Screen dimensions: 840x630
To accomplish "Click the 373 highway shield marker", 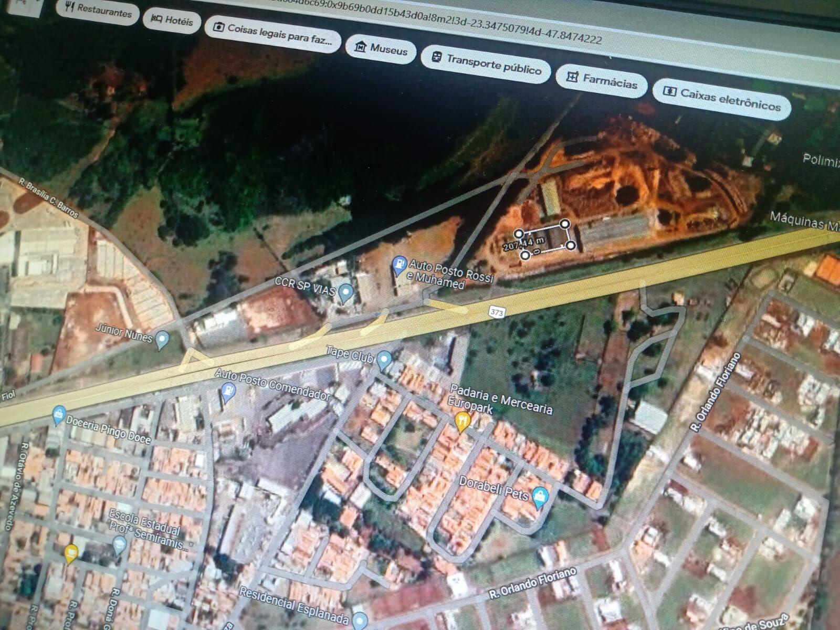I will [497, 312].
